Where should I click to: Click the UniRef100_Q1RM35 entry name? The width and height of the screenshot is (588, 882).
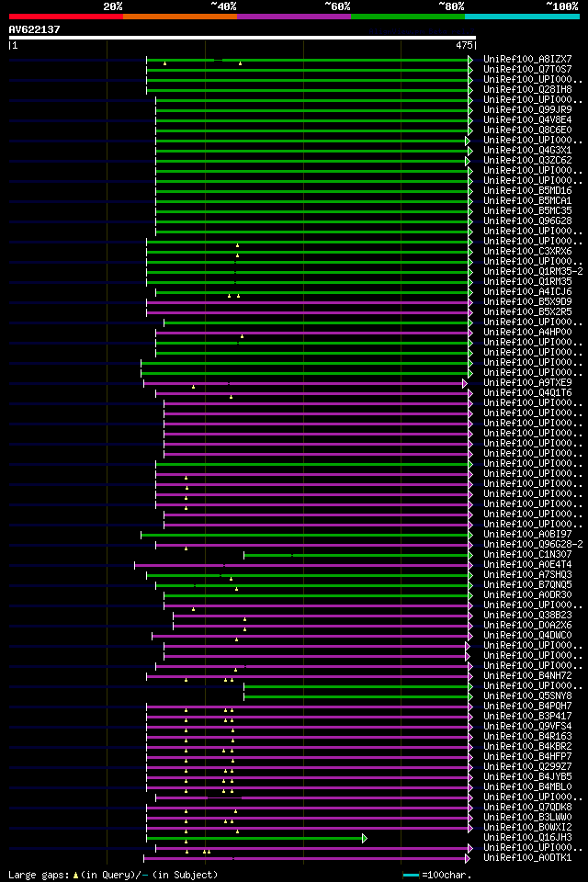527,282
